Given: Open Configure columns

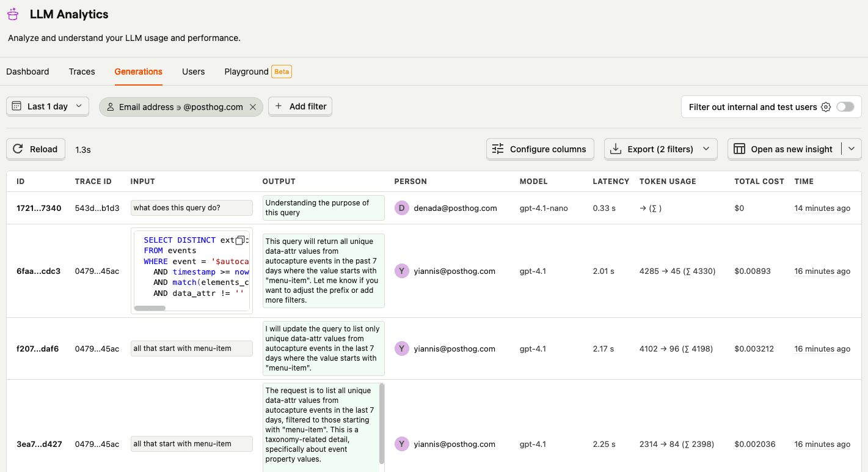Looking at the screenshot, I should pos(540,149).
